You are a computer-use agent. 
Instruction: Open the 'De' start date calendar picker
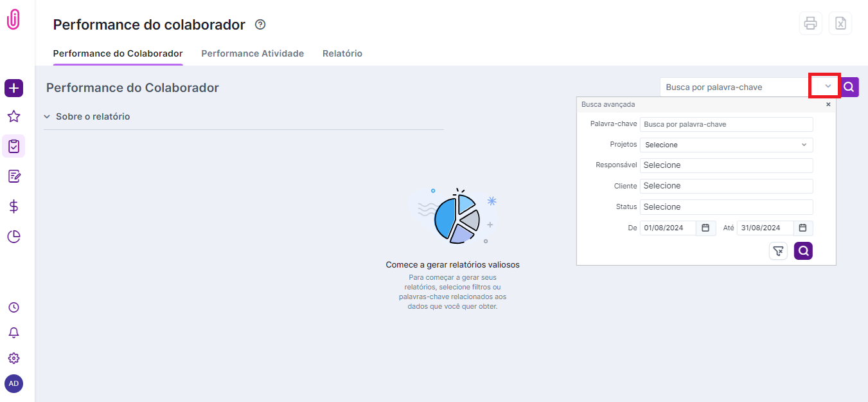pyautogui.click(x=705, y=228)
